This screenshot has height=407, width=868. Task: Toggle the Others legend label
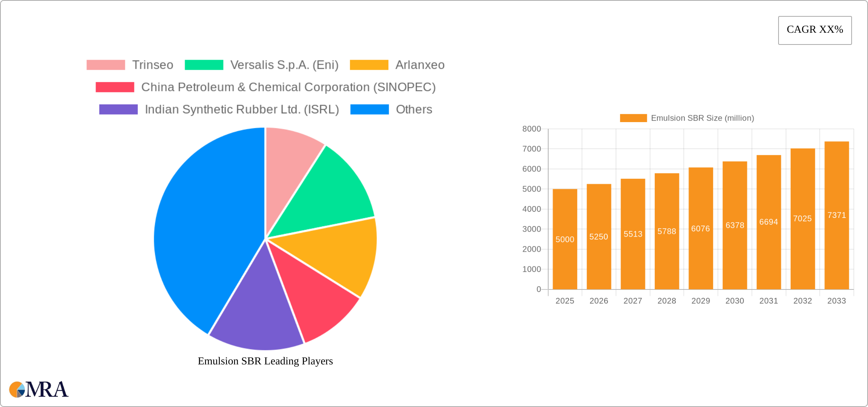pyautogui.click(x=414, y=110)
